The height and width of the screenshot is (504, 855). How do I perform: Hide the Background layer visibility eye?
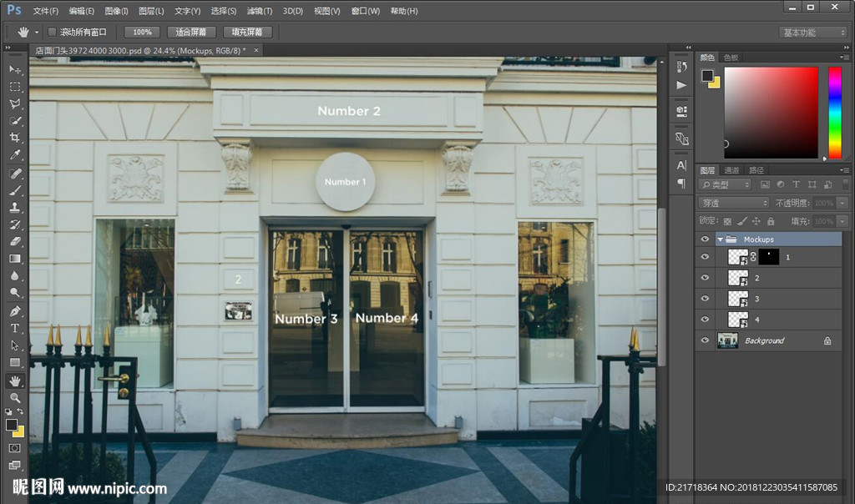[705, 340]
